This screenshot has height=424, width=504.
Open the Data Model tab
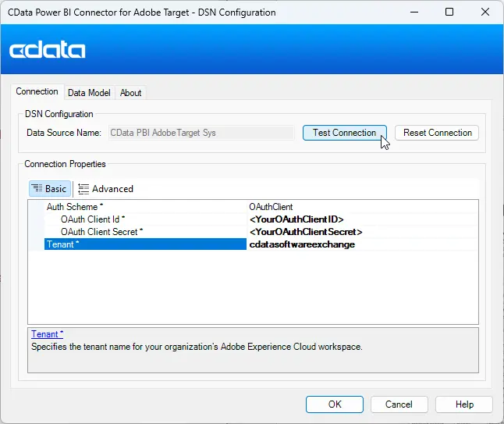point(89,93)
